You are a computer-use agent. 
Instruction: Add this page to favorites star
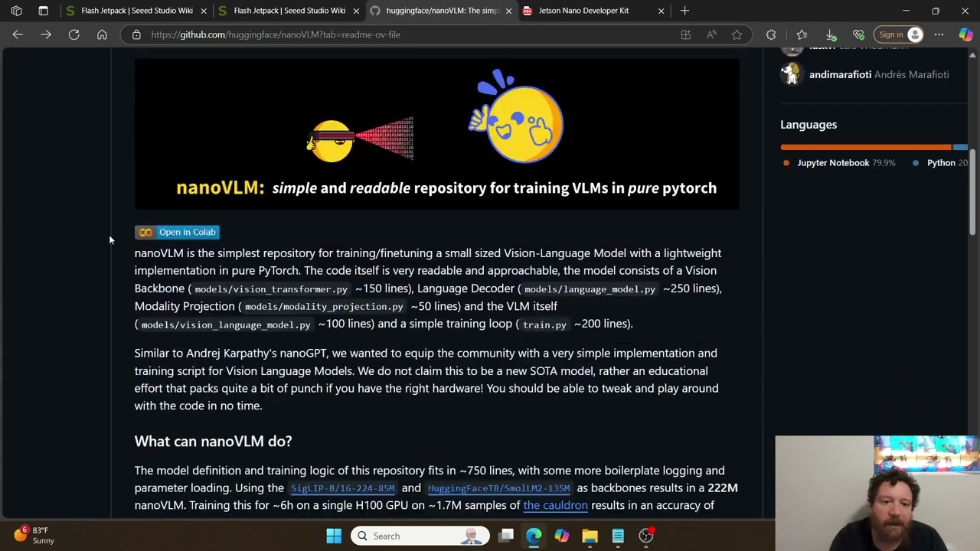tap(737, 34)
